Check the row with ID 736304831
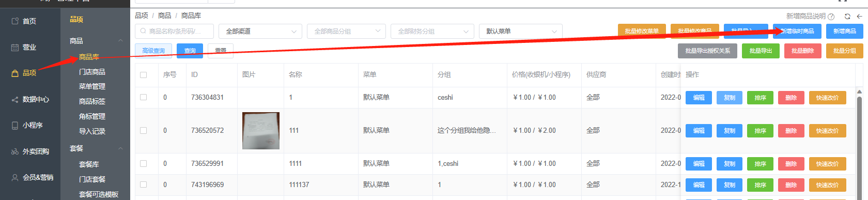868x200 pixels. [x=144, y=97]
